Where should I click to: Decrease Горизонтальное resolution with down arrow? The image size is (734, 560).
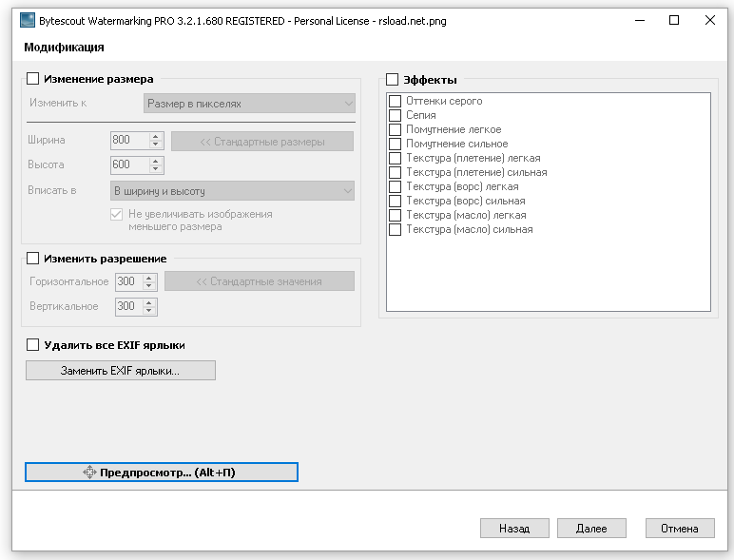tap(149, 285)
